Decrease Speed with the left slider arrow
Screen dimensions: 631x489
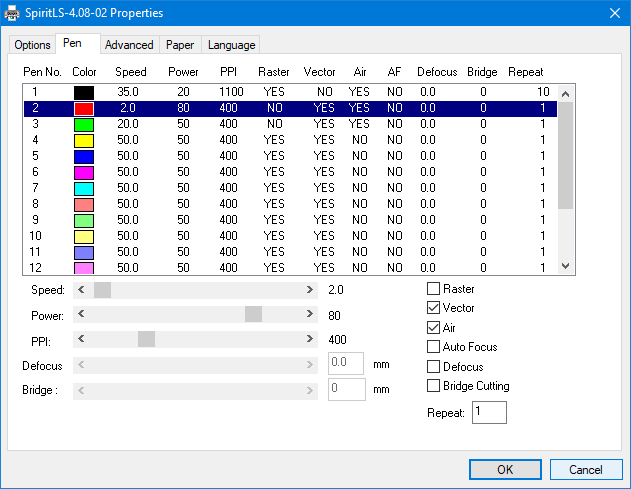[81, 290]
